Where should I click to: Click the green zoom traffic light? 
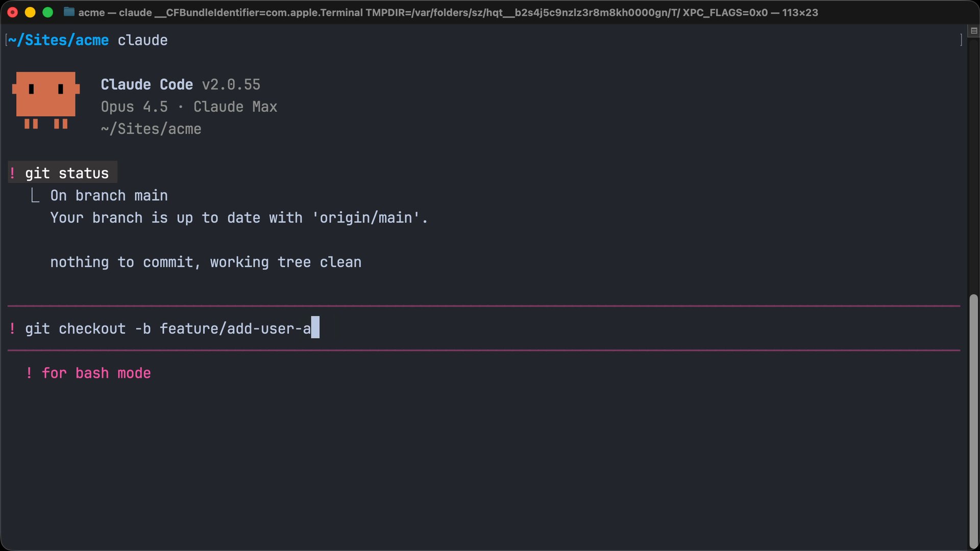point(47,12)
